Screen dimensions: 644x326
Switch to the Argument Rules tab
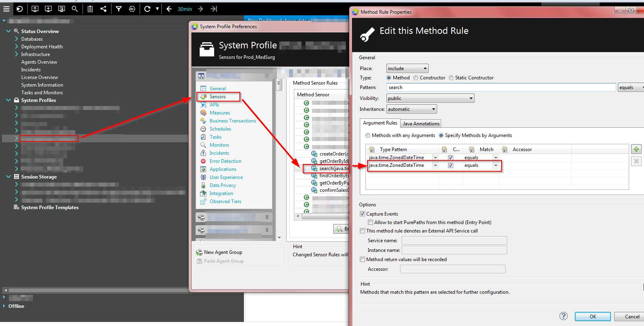380,123
